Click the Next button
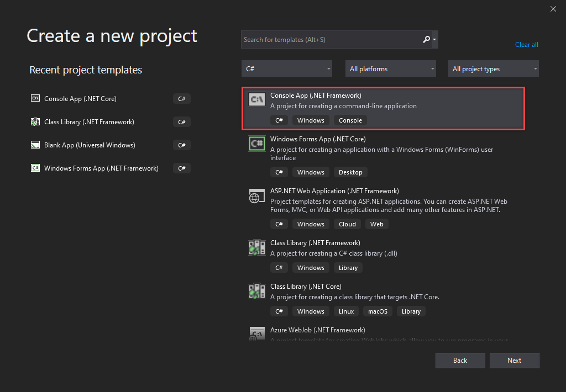Screen dimensions: 566x392 (x=515, y=361)
